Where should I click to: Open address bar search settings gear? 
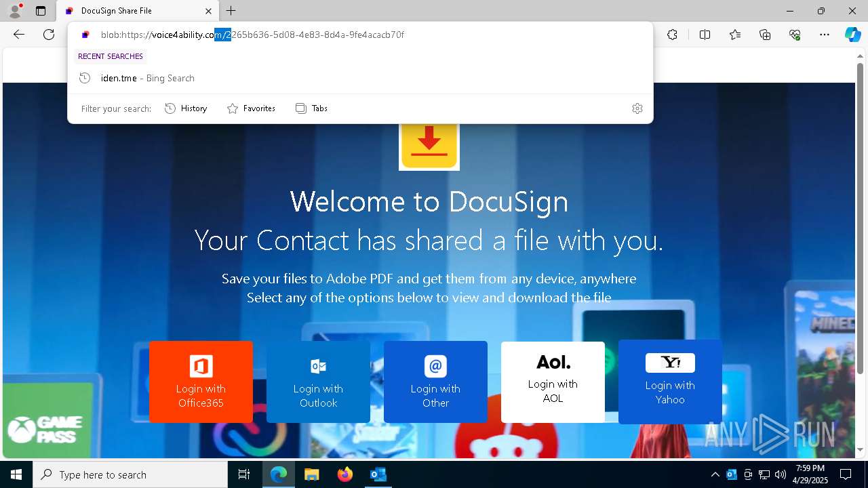pos(637,108)
